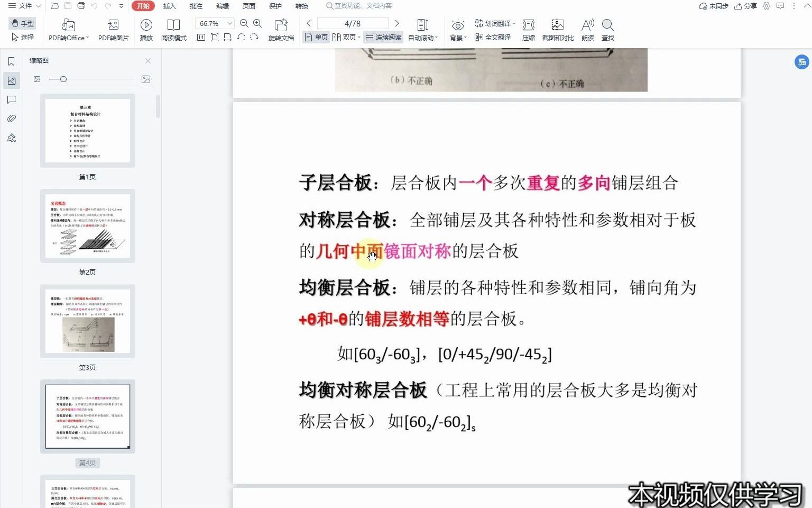Click the 分享 share button
Viewport: 812px width, 508px height.
tap(745, 6)
